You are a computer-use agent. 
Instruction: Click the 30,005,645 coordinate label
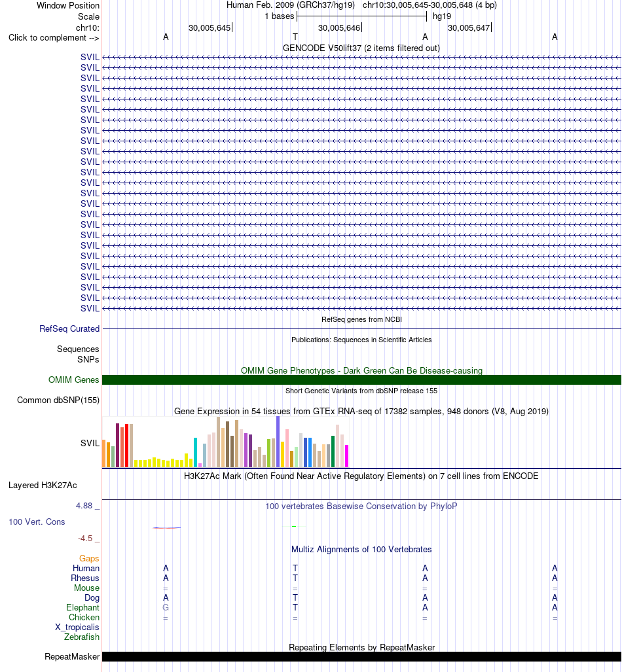(x=210, y=28)
